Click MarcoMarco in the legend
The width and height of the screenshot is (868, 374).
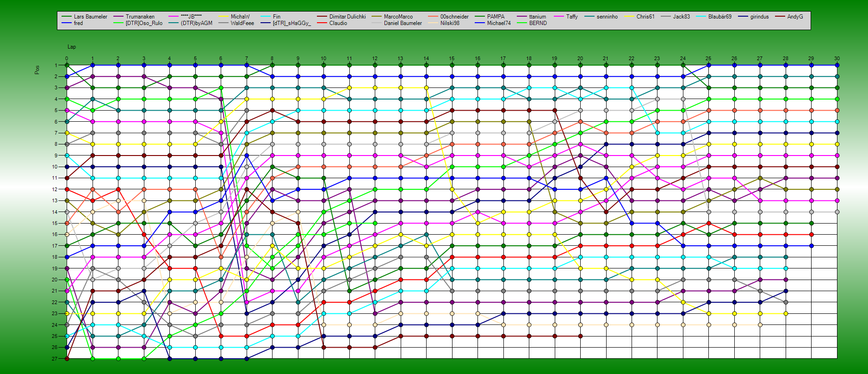(x=398, y=17)
